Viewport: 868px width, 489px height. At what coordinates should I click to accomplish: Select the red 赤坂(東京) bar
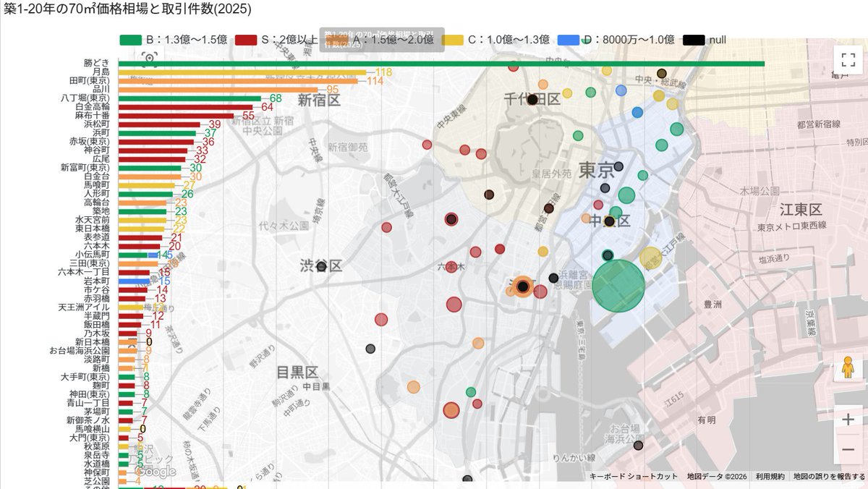[x=156, y=142]
